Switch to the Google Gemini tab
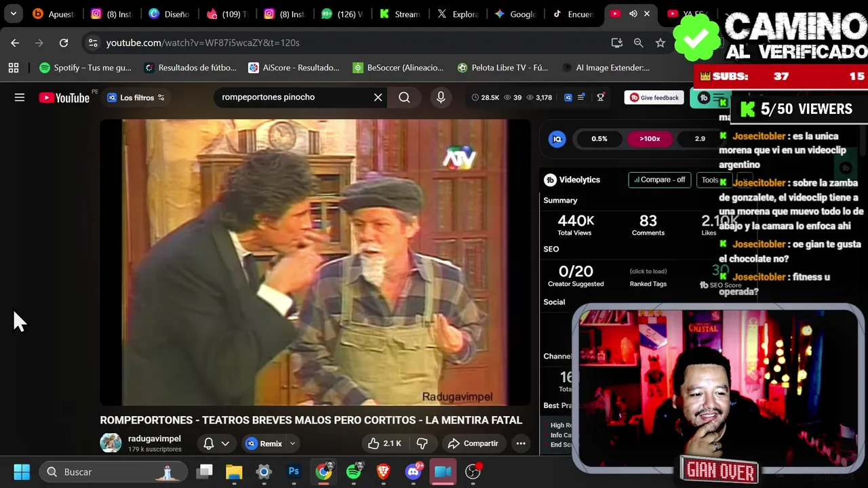The height and width of the screenshot is (488, 868). (517, 14)
